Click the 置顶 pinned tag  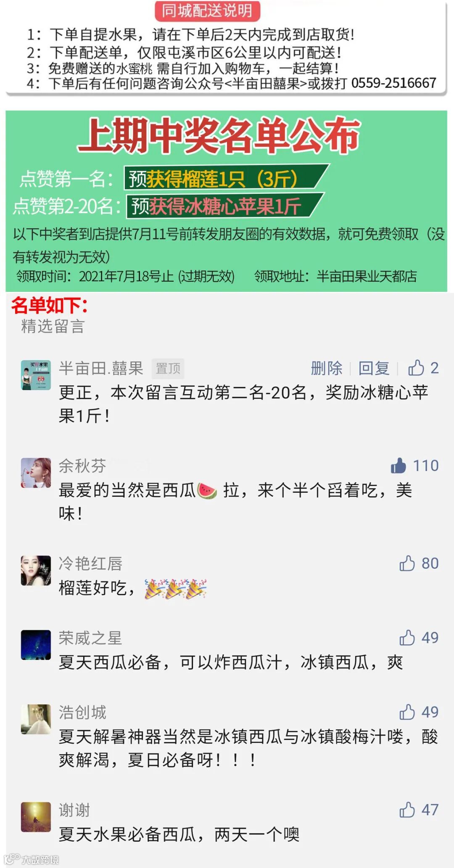168,368
